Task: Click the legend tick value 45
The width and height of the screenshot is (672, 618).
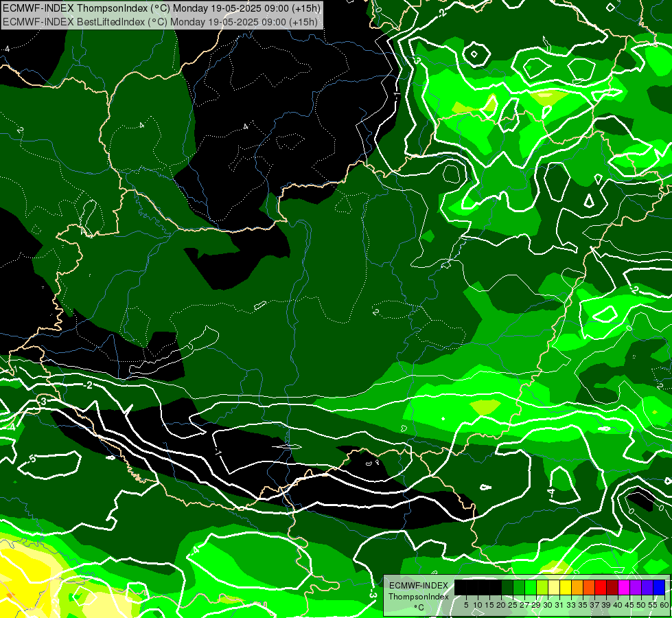Action: [629, 605]
